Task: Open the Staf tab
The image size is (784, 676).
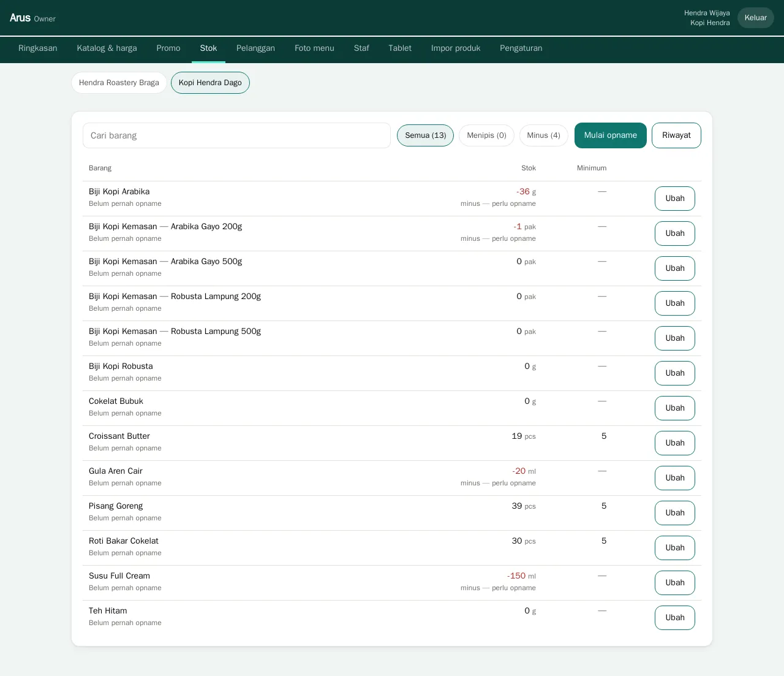Action: (361, 48)
